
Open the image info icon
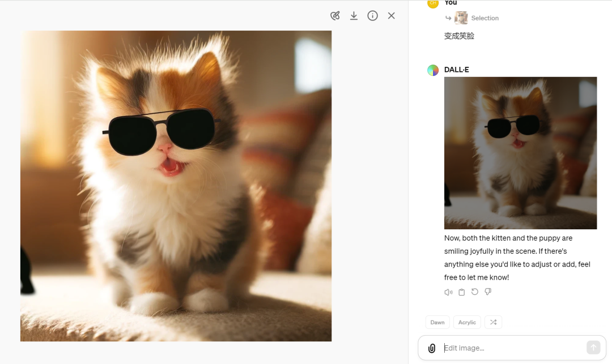tap(372, 16)
